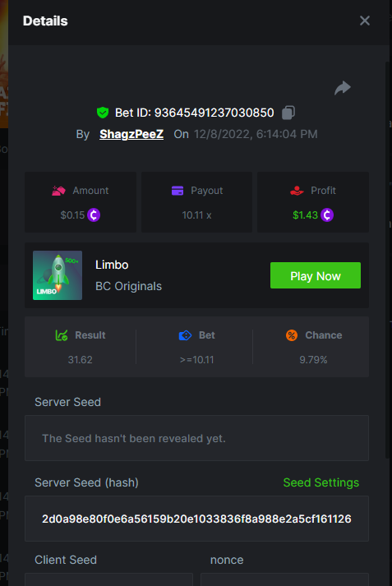Click the Play Now button

316,275
